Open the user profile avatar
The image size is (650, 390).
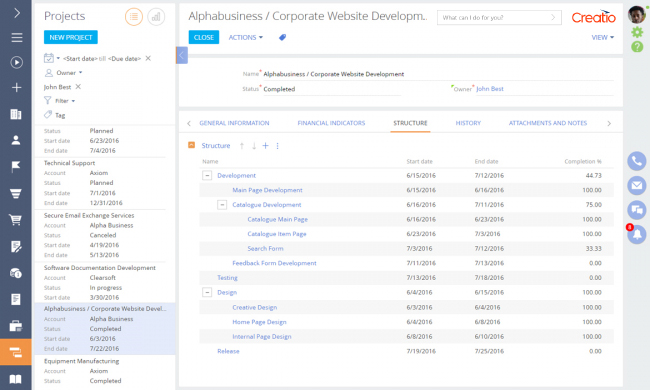point(637,14)
